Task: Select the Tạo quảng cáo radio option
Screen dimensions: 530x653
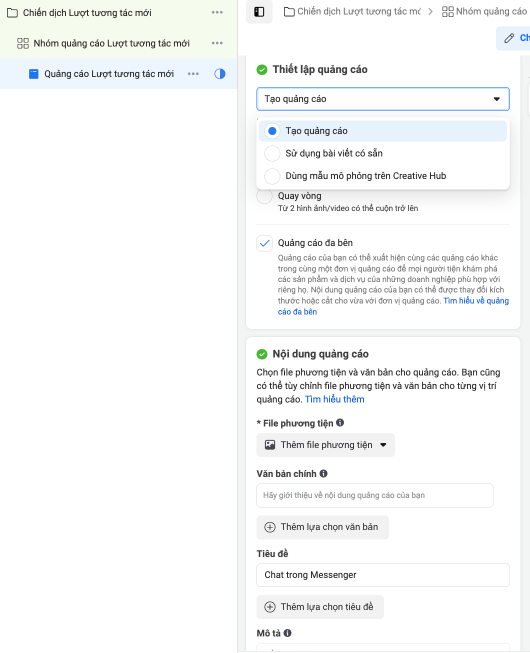Action: tap(272, 131)
